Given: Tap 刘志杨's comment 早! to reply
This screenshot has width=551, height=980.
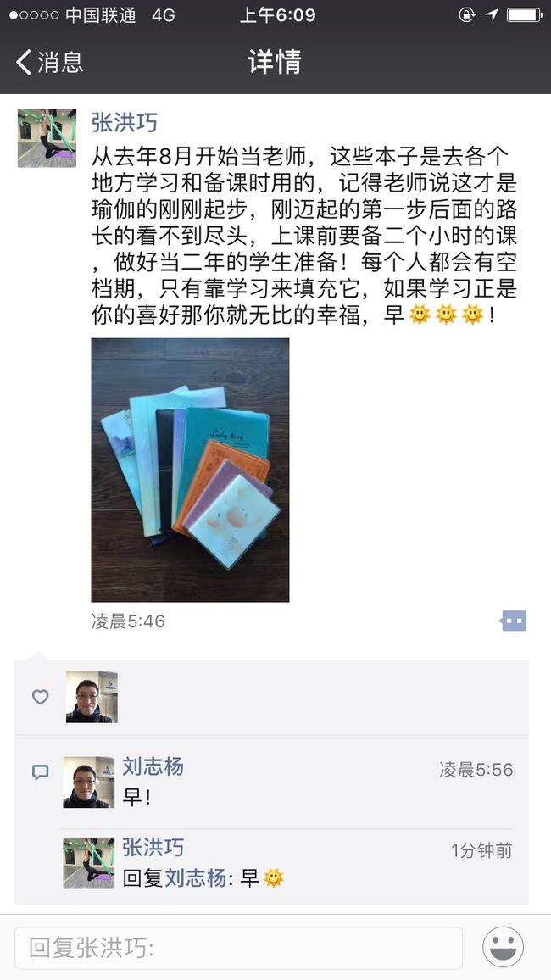Looking at the screenshot, I should point(136,798).
